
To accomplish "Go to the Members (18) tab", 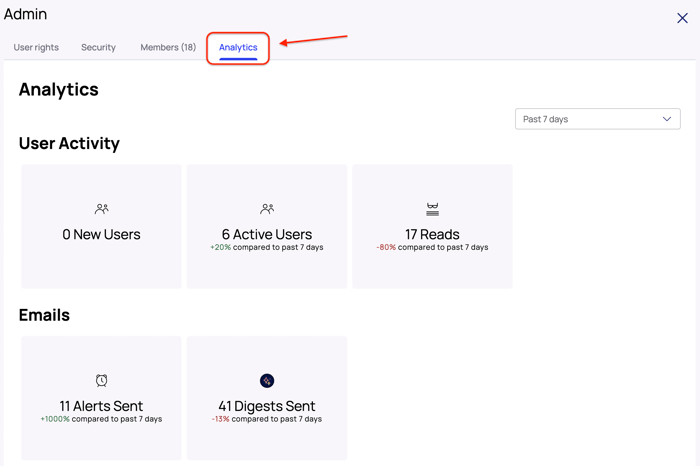I will (168, 47).
